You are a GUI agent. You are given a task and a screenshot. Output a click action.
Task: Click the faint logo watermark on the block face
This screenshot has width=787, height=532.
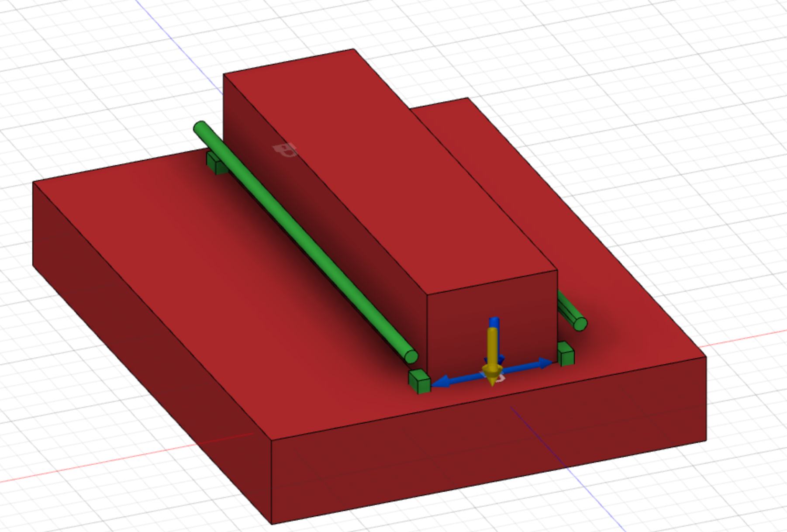point(286,151)
